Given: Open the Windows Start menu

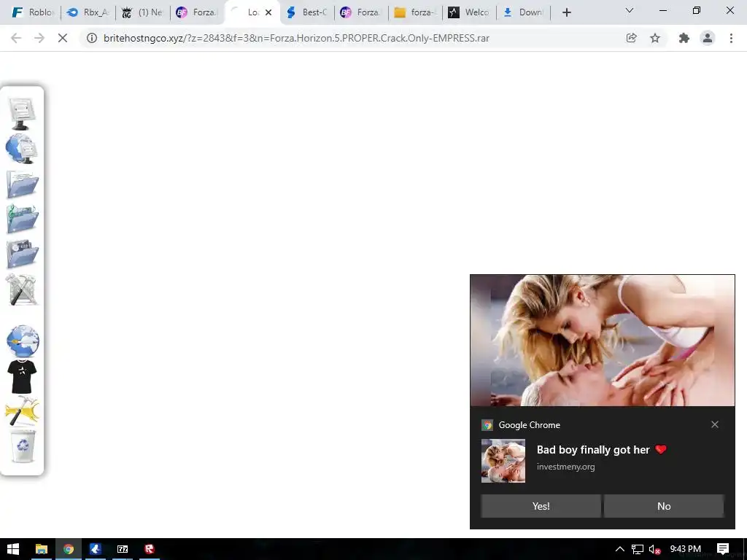Looking at the screenshot, I should click(13, 549).
